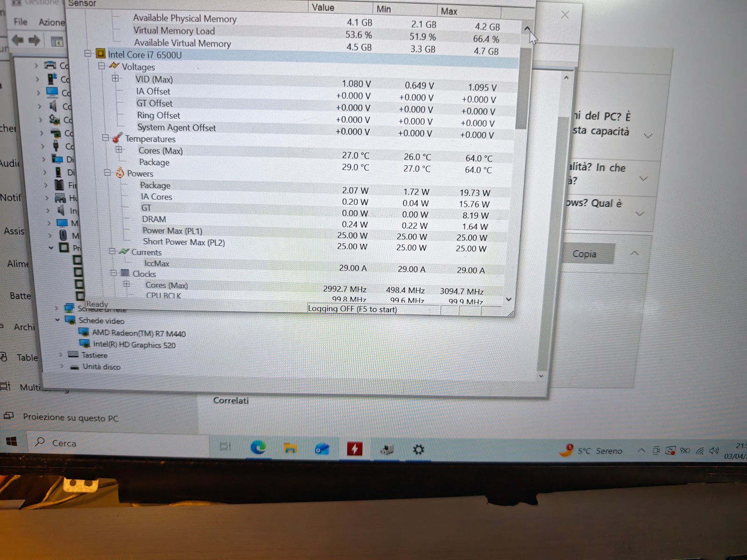747x560 pixels.
Task: Open Outlook from the taskbar
Action: click(x=322, y=449)
